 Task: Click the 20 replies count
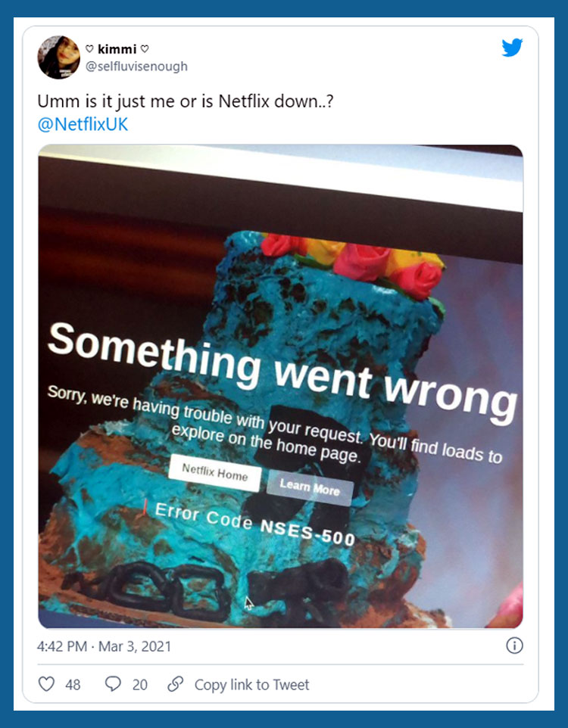(x=140, y=685)
